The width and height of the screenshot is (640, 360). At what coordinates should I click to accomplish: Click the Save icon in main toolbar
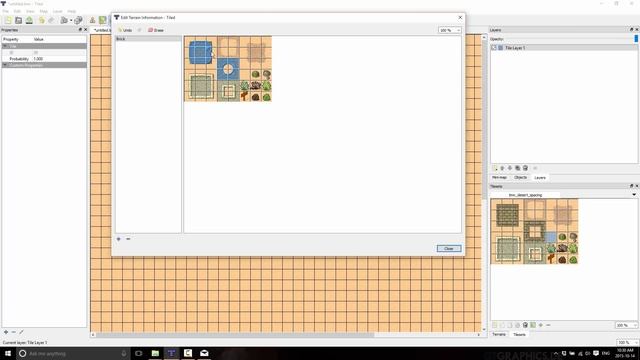[29, 20]
